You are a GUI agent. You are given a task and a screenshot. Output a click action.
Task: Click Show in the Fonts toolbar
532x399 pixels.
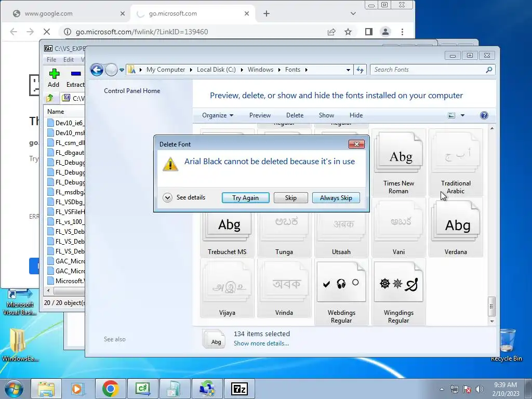(326, 115)
